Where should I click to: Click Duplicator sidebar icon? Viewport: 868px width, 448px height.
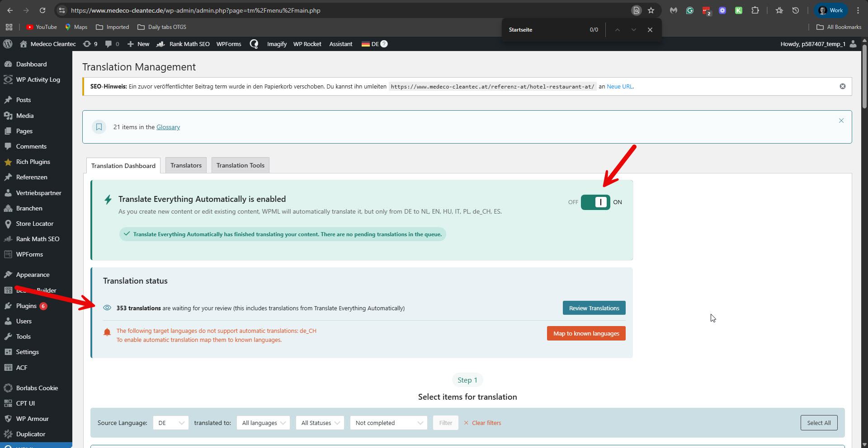coord(8,434)
